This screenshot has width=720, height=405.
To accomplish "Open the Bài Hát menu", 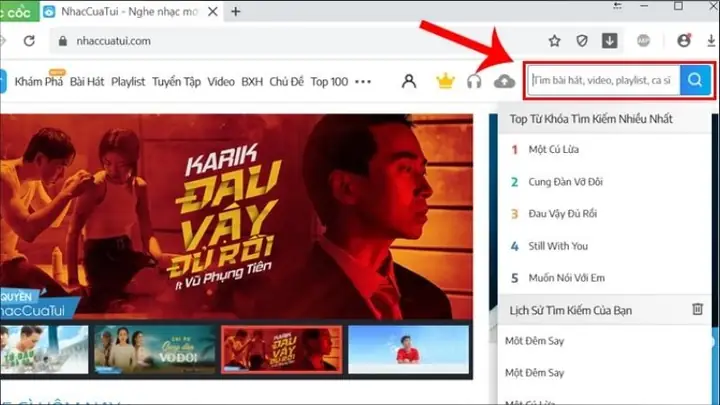I will click(x=87, y=82).
